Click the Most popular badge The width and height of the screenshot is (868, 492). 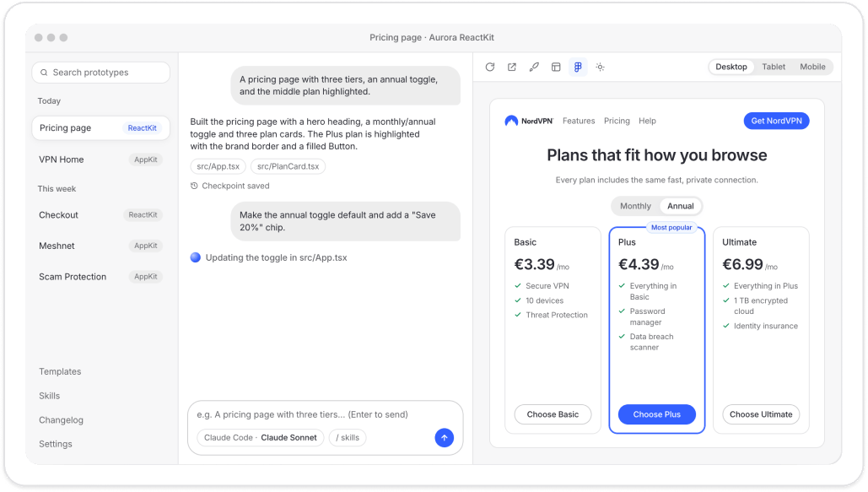[671, 228]
